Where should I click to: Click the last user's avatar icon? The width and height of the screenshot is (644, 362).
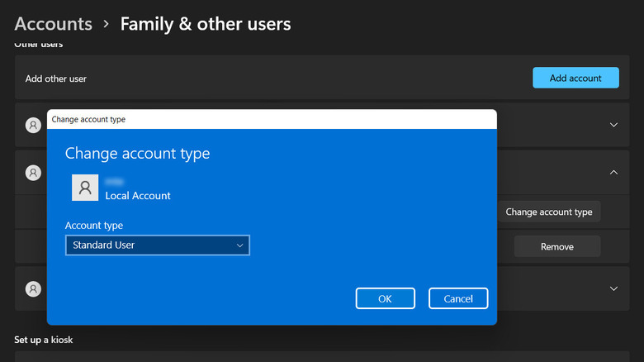point(33,289)
